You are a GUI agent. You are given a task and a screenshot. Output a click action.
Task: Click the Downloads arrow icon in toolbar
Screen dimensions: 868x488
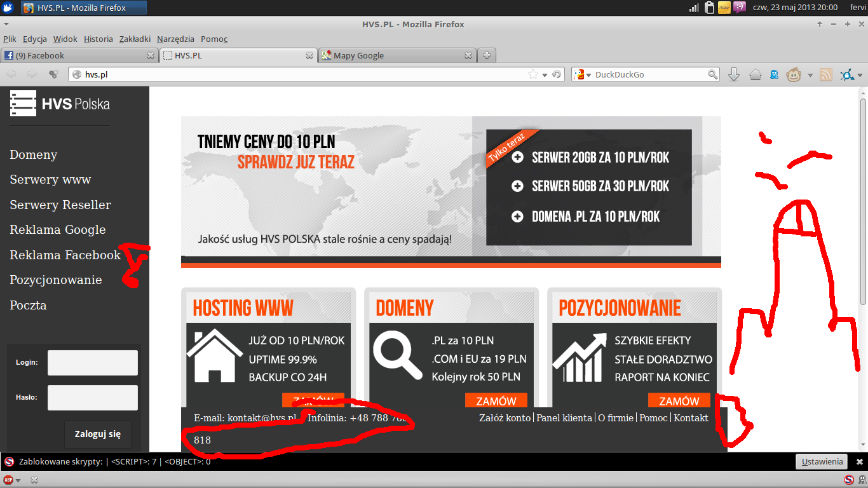tap(733, 74)
